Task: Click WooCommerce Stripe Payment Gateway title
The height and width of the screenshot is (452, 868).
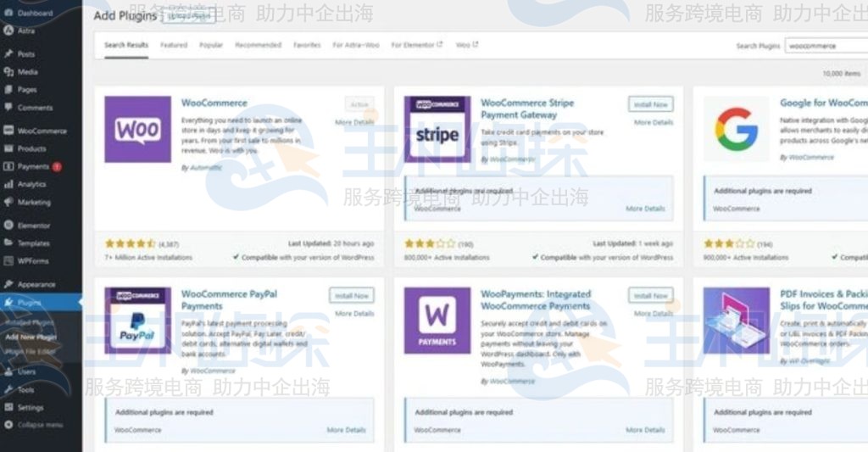Action: (527, 109)
